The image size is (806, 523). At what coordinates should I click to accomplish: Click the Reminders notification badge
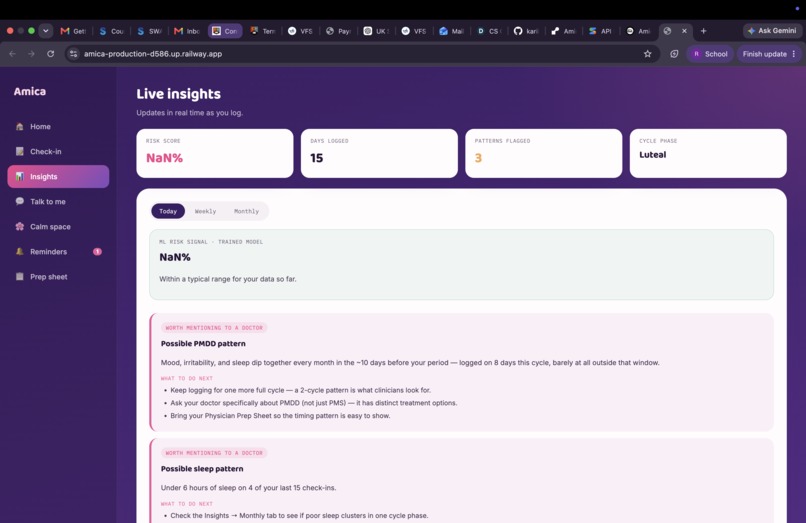[x=97, y=251]
